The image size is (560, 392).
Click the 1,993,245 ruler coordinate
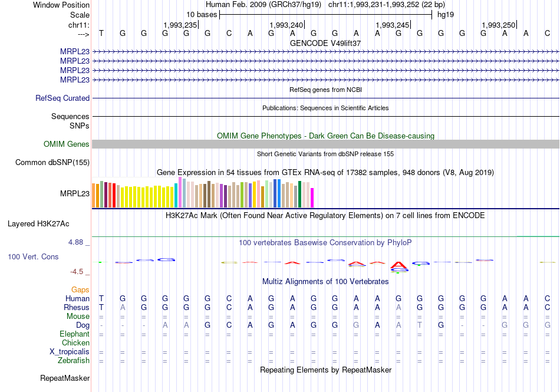[392, 25]
